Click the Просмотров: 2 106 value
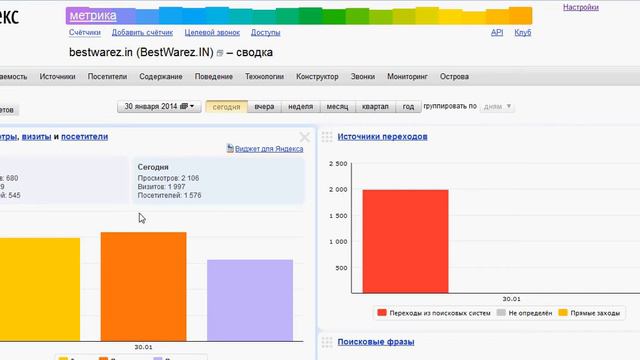 168,178
